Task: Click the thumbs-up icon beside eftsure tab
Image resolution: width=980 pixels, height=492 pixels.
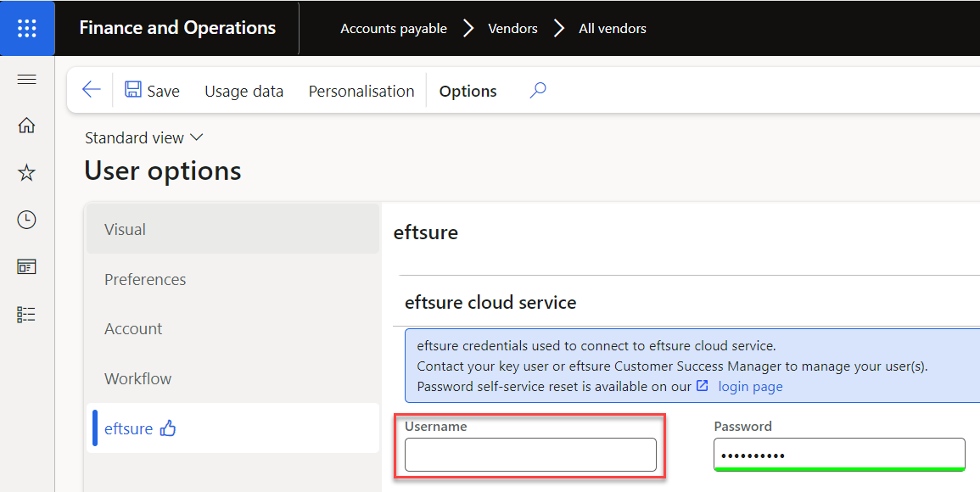Action: 168,428
